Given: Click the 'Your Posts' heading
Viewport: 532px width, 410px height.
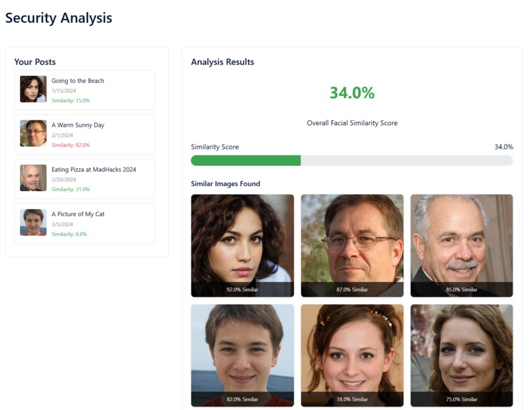Looking at the screenshot, I should click(35, 62).
